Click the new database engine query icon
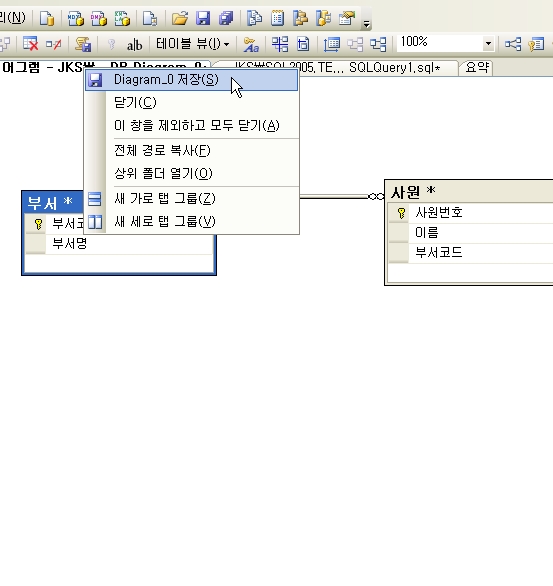The image size is (553, 586). click(x=47, y=18)
